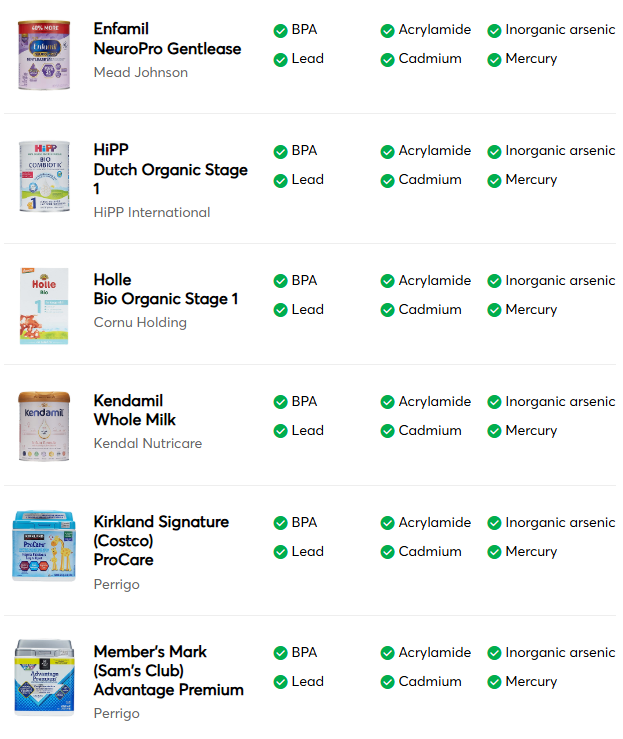Select the Kendamil Whole Milk product name
This screenshot has height=739, width=623.
click(x=135, y=410)
